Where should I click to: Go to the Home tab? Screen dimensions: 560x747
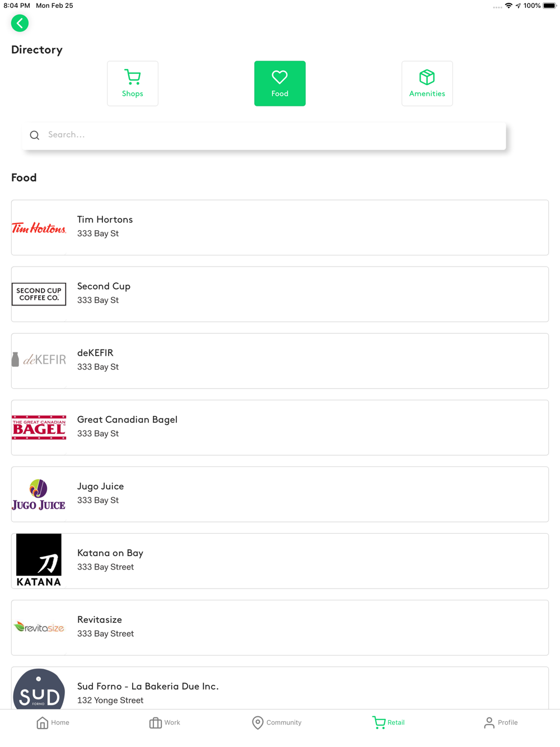click(x=53, y=722)
